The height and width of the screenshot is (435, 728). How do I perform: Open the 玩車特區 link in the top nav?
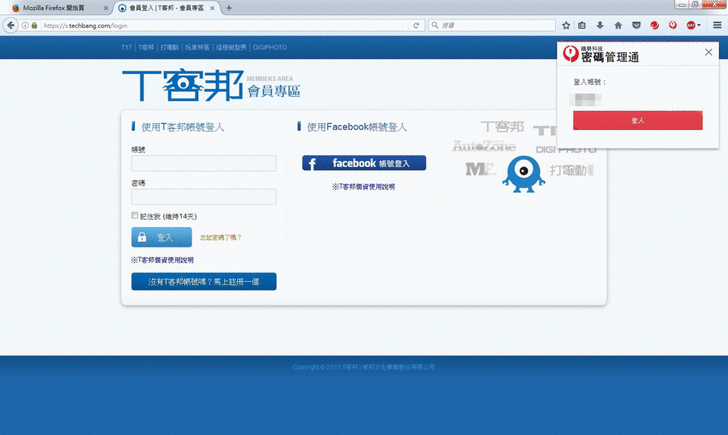(x=197, y=47)
